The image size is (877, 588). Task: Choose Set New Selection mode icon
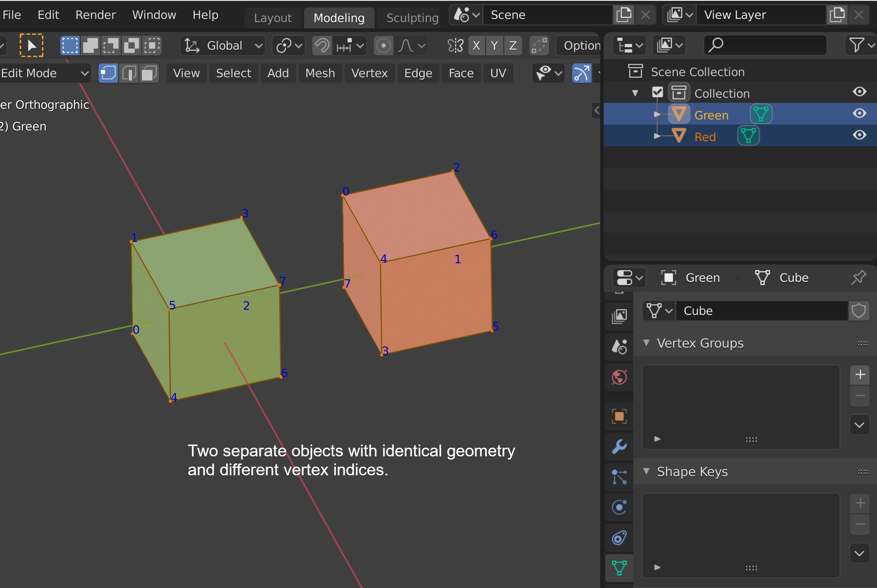70,46
